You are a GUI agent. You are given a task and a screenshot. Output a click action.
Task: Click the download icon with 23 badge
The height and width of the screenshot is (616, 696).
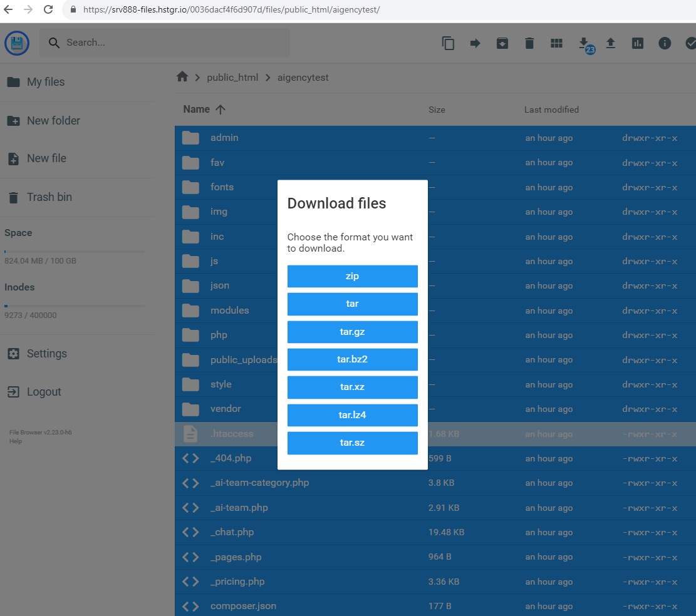[x=584, y=43]
